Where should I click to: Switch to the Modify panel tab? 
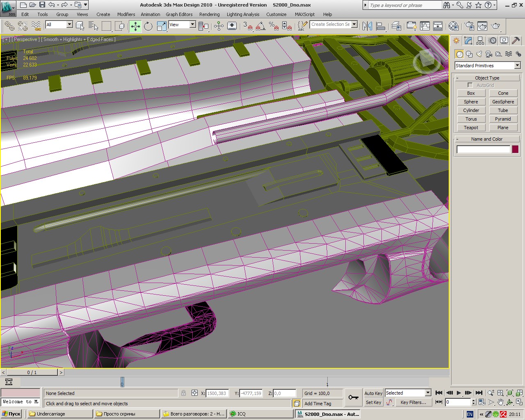tap(468, 41)
